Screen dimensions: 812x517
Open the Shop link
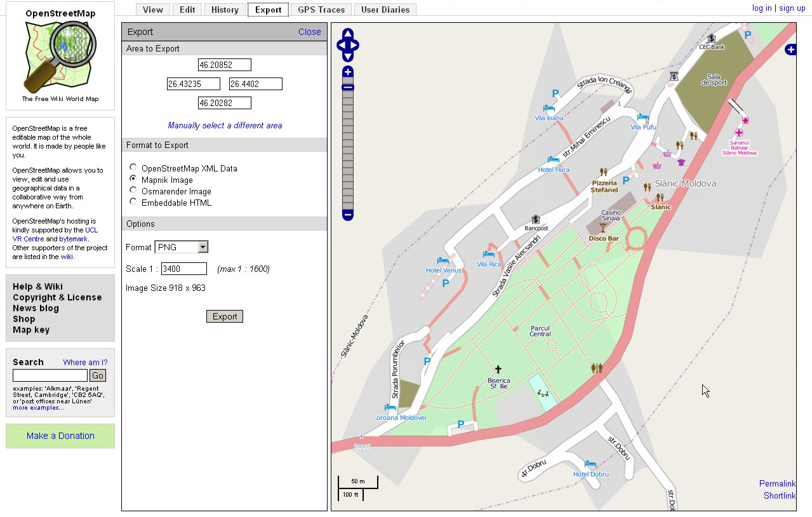pyautogui.click(x=24, y=319)
